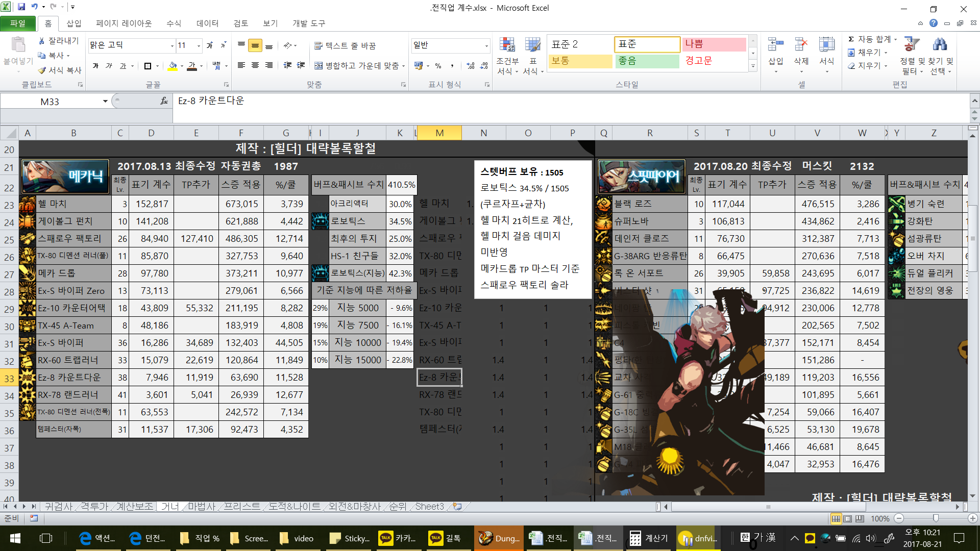Click the increase font size icon
This screenshot has width=980, height=551.
[x=209, y=45]
